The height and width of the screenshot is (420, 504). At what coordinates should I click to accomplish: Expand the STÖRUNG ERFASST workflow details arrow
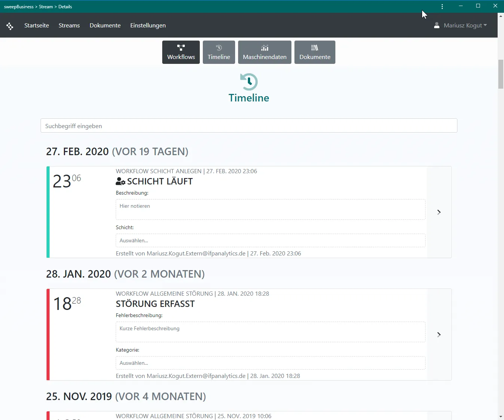pyautogui.click(x=439, y=334)
